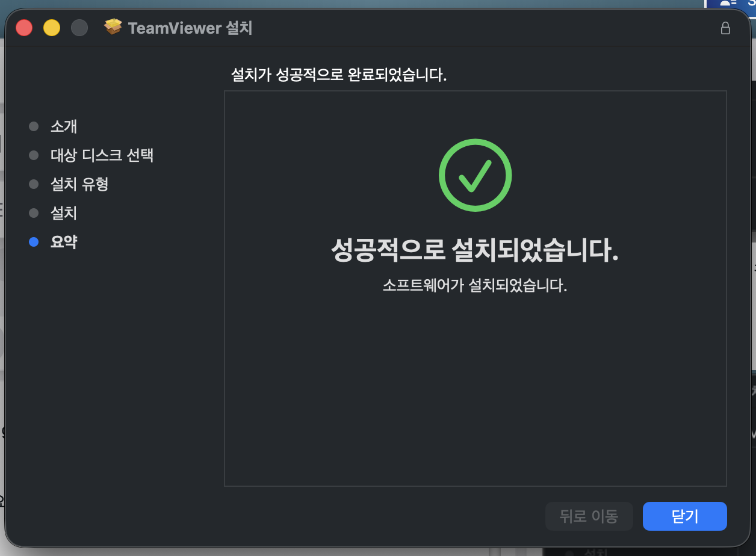This screenshot has height=556, width=756.
Task: Click the 설치가 성공적으로 완료되었습니다 header line
Action: pyautogui.click(x=339, y=75)
